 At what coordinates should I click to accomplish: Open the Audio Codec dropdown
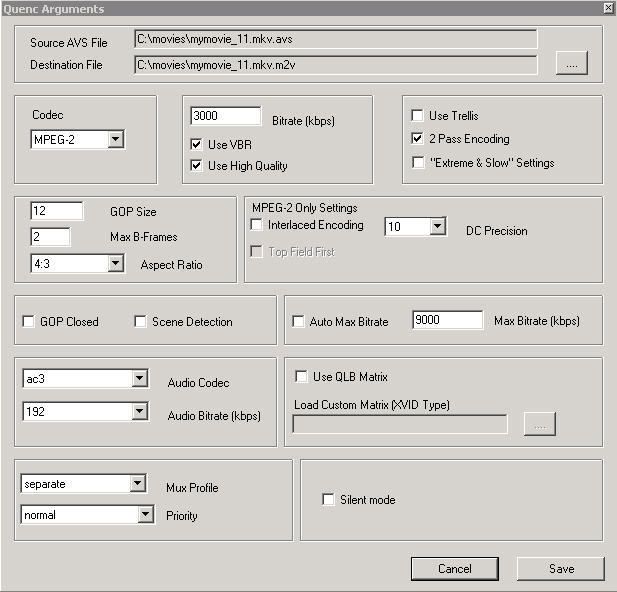point(85,379)
